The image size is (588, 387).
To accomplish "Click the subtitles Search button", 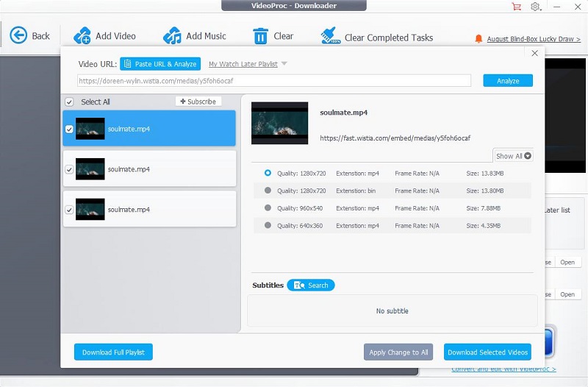I will [311, 285].
